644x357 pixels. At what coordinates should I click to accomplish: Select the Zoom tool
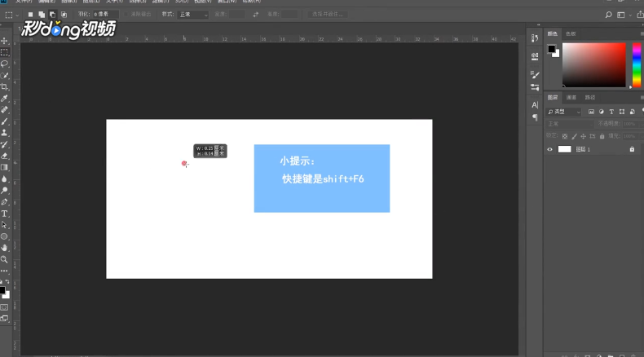pyautogui.click(x=5, y=259)
